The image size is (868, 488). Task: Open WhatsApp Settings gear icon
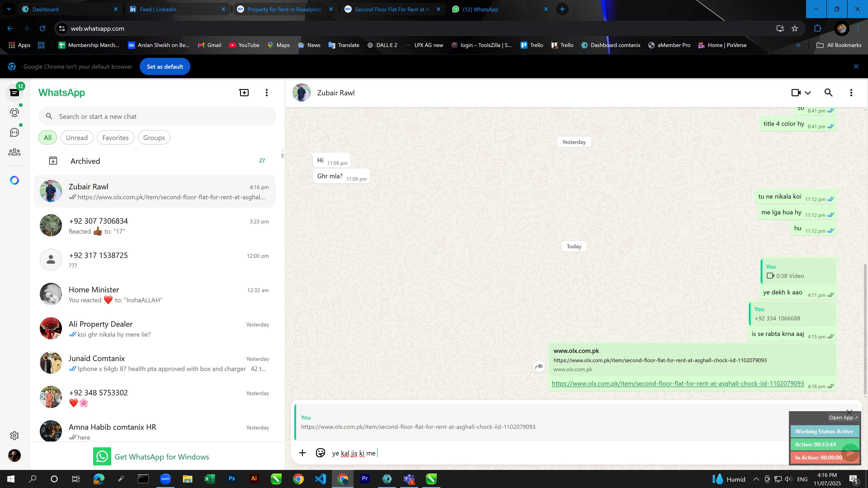click(14, 435)
